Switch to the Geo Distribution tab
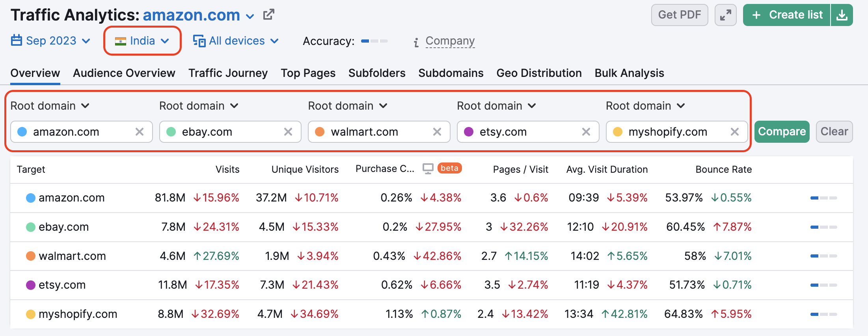Screen dimensions: 868x336 pyautogui.click(x=539, y=73)
